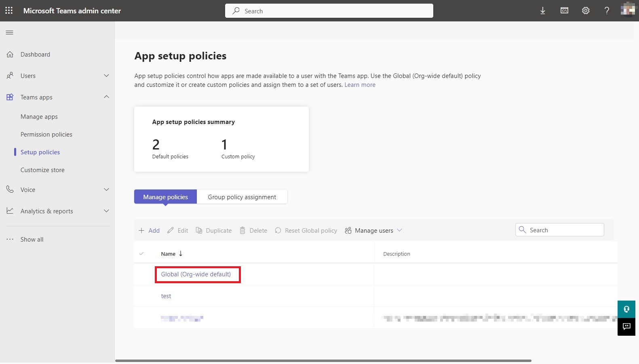Screen dimensions: 639x364
Task: Click the Learn more link
Action: coord(360,85)
